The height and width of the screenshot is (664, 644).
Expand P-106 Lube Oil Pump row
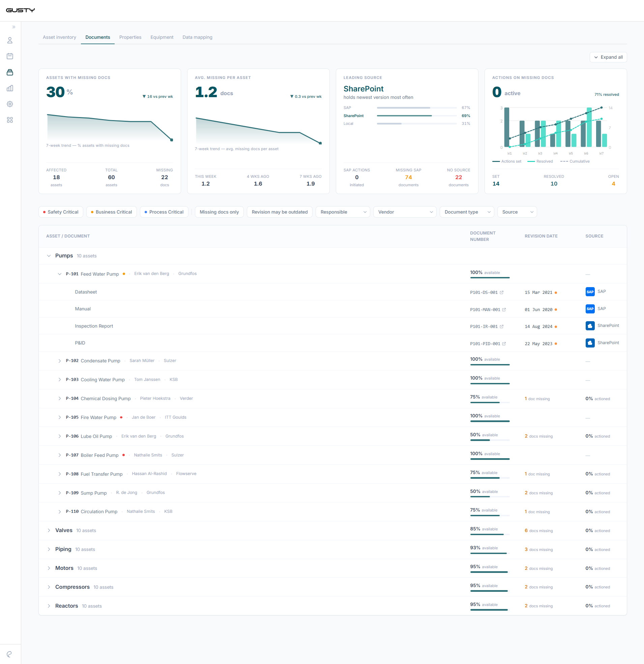pyautogui.click(x=60, y=437)
